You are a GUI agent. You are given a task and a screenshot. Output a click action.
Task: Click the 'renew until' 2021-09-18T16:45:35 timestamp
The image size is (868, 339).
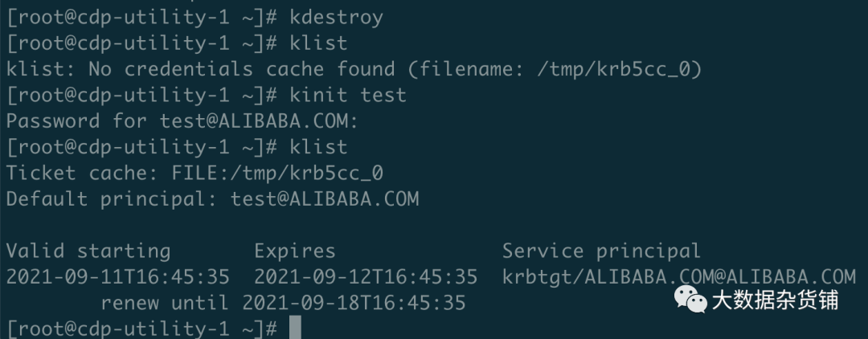point(354,303)
